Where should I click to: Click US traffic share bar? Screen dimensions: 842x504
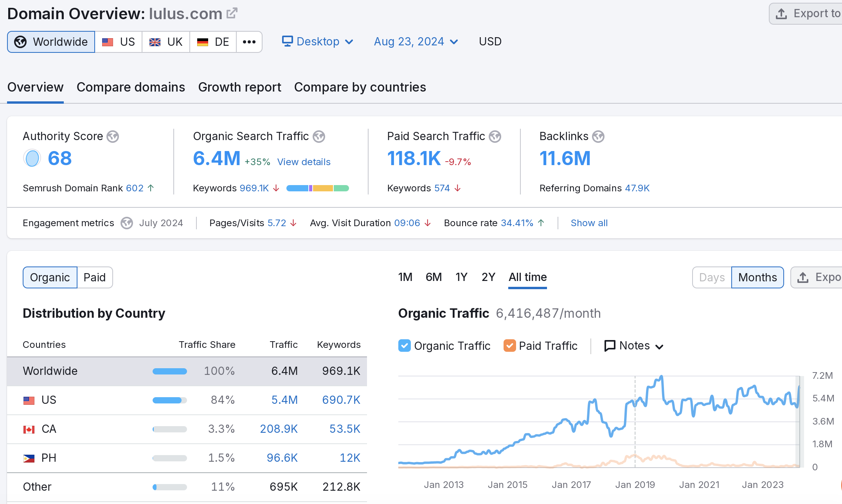[x=170, y=400]
